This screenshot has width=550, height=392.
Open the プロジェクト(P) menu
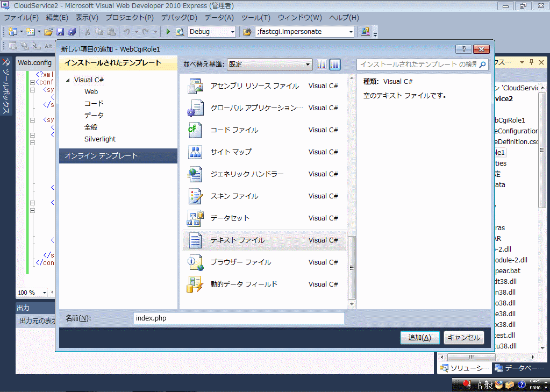coord(130,18)
